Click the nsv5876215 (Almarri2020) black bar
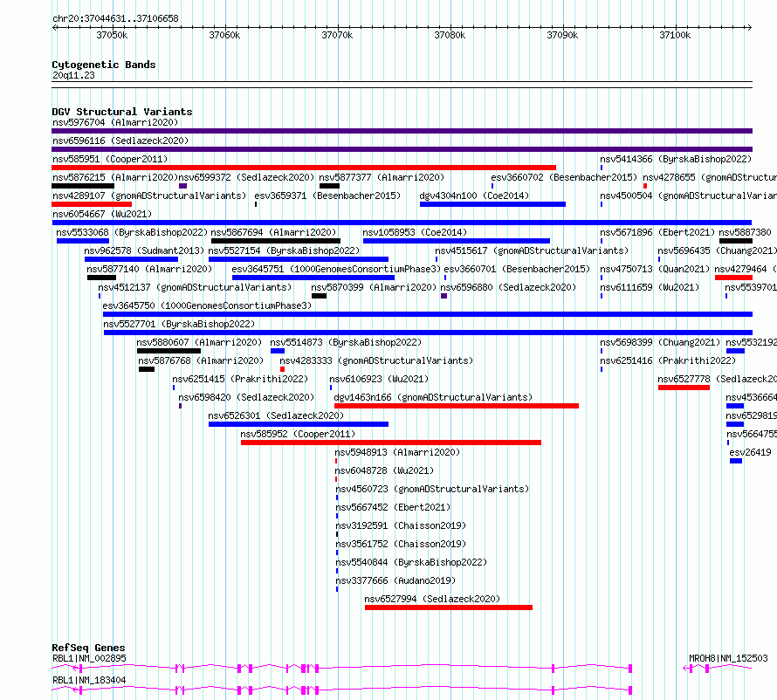 click(x=83, y=186)
